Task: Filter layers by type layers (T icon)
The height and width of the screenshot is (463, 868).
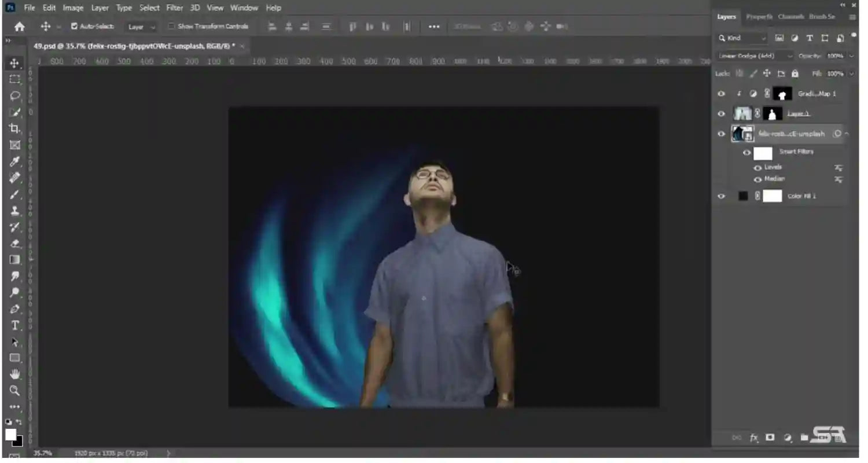Action: [810, 38]
